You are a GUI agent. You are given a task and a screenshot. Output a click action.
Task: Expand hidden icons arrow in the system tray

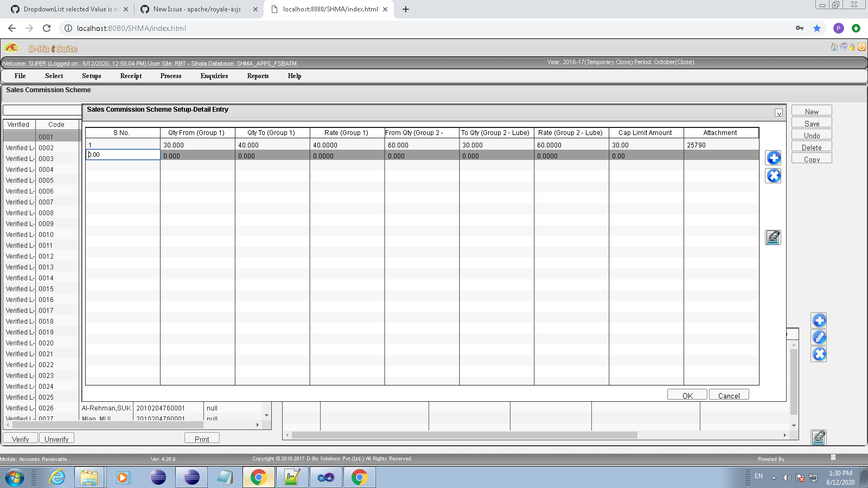pos(773,479)
